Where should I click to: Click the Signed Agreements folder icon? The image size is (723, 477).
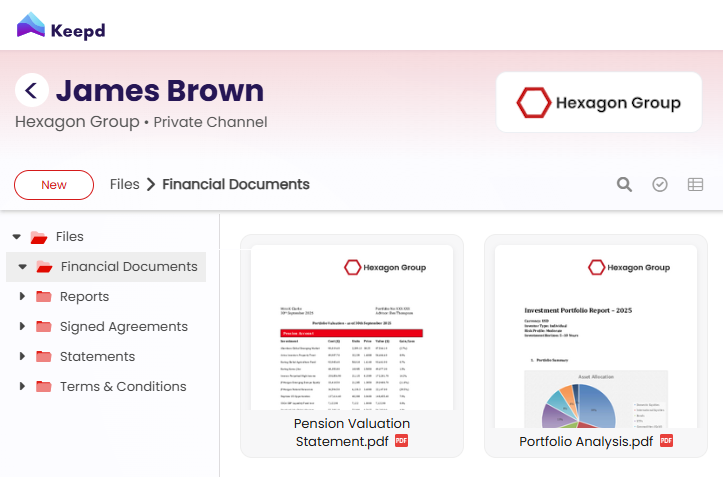coord(44,326)
